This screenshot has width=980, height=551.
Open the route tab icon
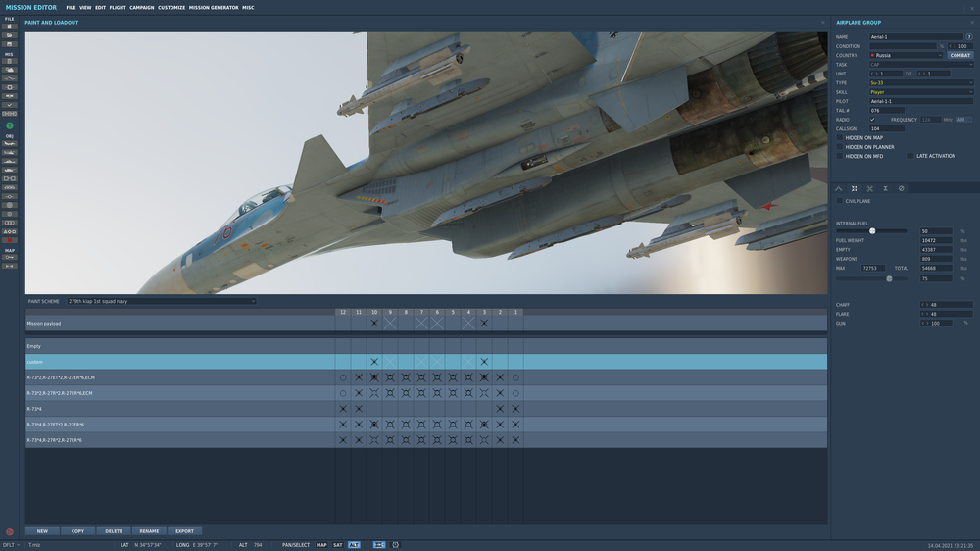[x=839, y=188]
